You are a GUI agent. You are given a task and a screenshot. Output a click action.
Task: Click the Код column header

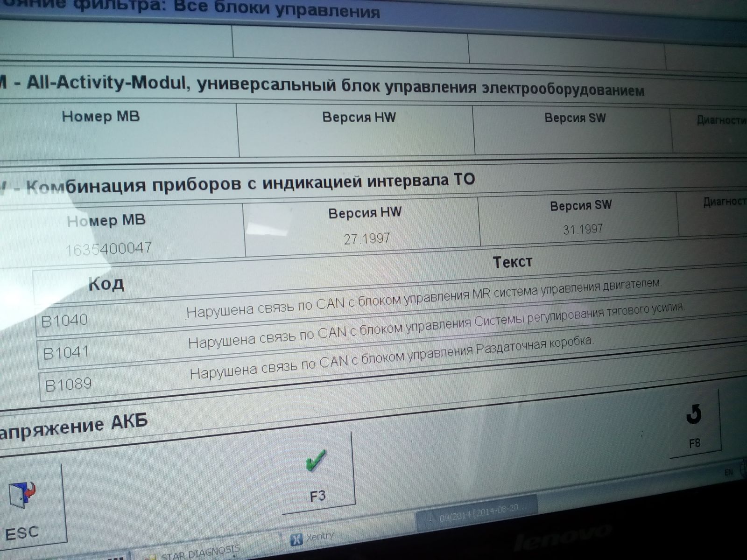tap(106, 283)
